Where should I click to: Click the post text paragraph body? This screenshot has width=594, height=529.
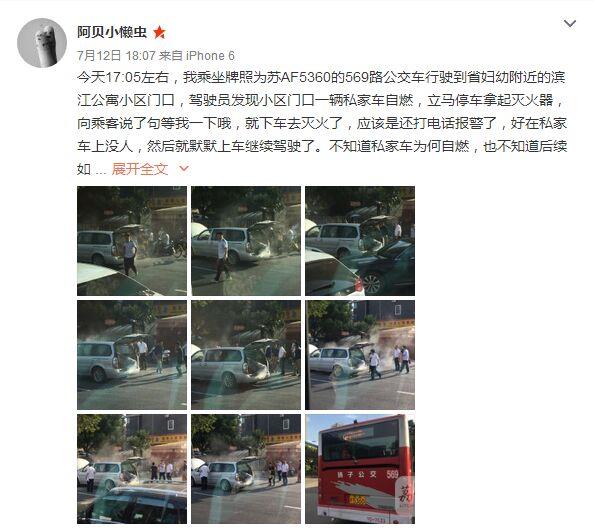(322, 123)
